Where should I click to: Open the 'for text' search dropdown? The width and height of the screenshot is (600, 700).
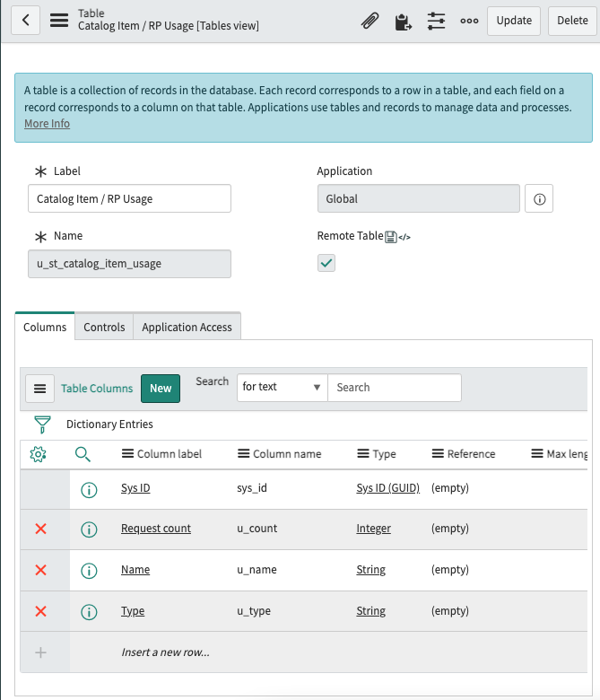click(282, 388)
